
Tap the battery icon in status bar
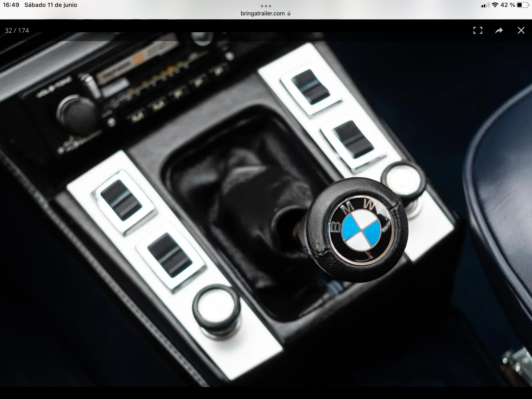523,5
